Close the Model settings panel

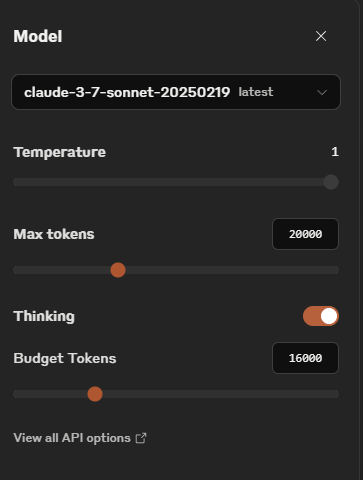click(321, 36)
